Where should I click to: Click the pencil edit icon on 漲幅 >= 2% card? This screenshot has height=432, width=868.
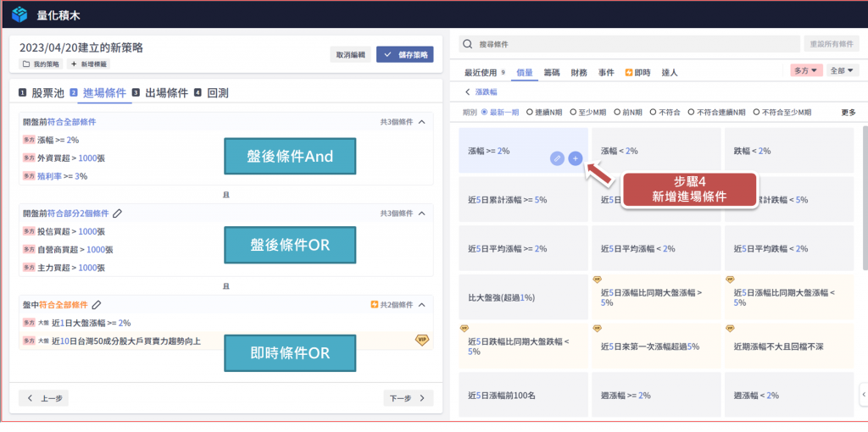tap(557, 158)
